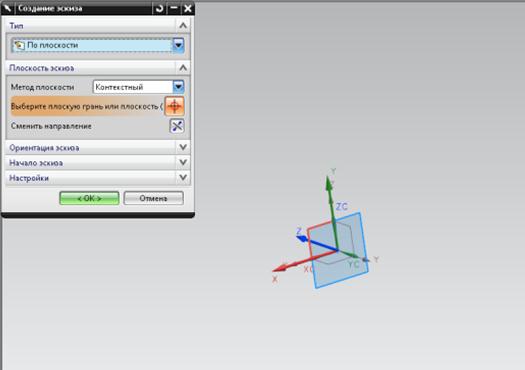Close the Создание эскиза dialog

(188, 8)
